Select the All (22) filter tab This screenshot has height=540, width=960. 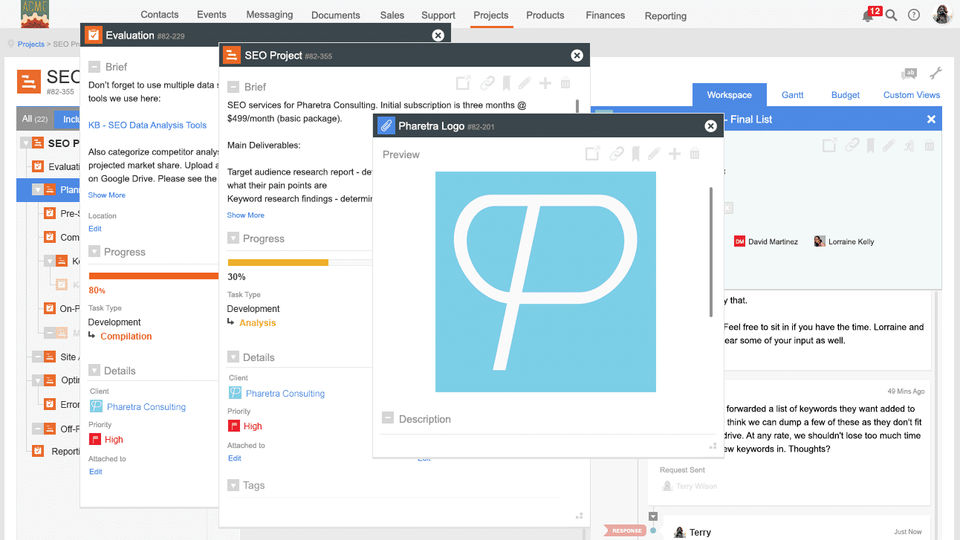coord(35,119)
